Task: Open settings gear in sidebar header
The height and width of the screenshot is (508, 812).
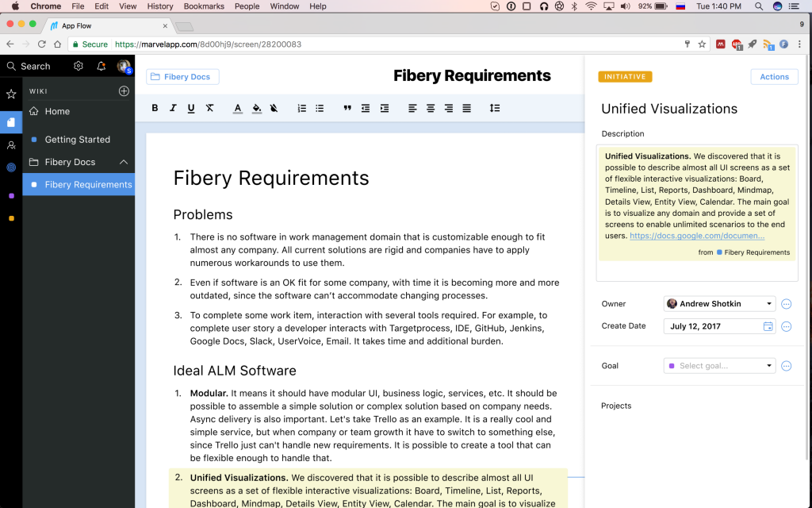Action: pyautogui.click(x=79, y=66)
